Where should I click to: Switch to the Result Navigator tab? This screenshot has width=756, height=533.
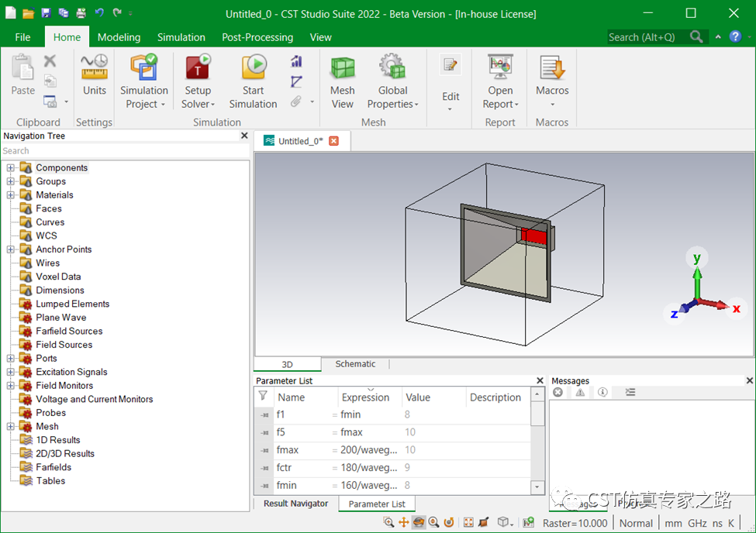pyautogui.click(x=295, y=504)
